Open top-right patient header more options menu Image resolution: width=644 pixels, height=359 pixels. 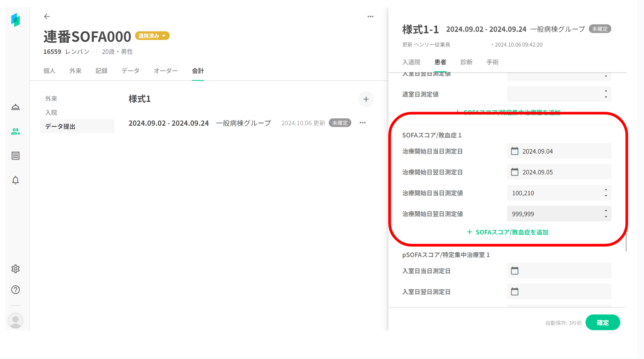click(x=370, y=16)
